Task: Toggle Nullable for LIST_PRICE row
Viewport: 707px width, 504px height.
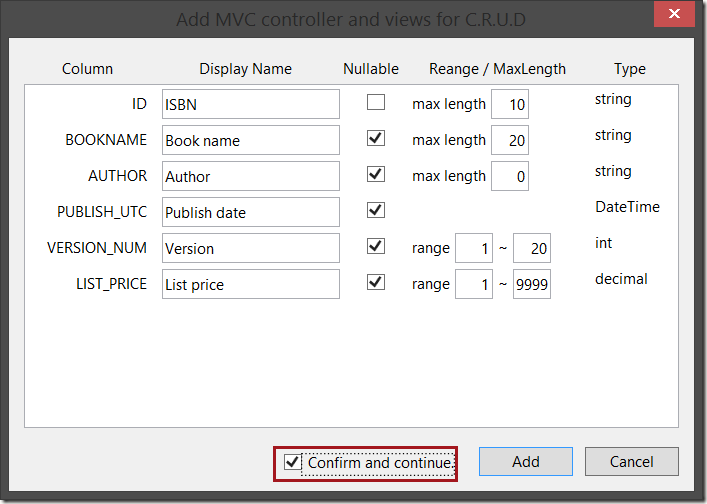Action: tap(376, 282)
